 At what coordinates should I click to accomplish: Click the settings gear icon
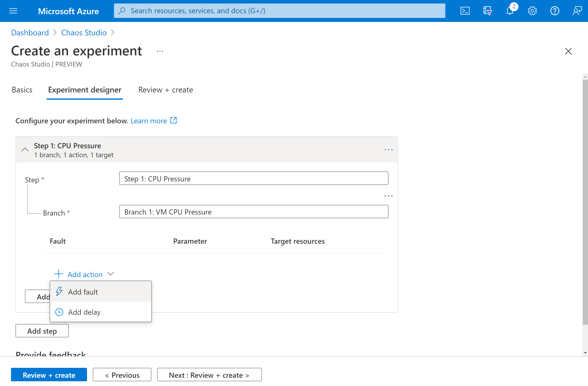(x=532, y=10)
